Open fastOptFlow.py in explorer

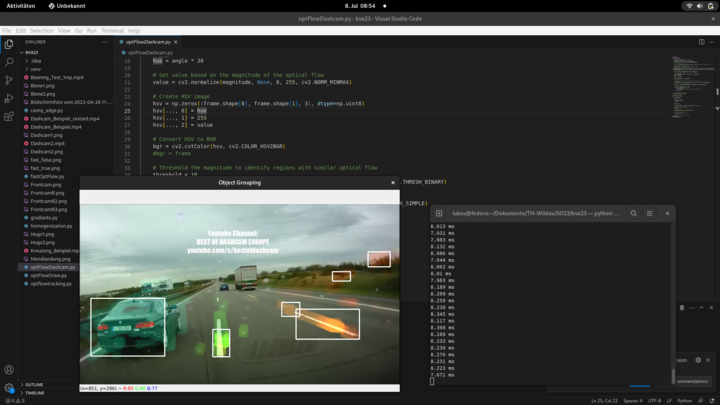[x=47, y=176]
